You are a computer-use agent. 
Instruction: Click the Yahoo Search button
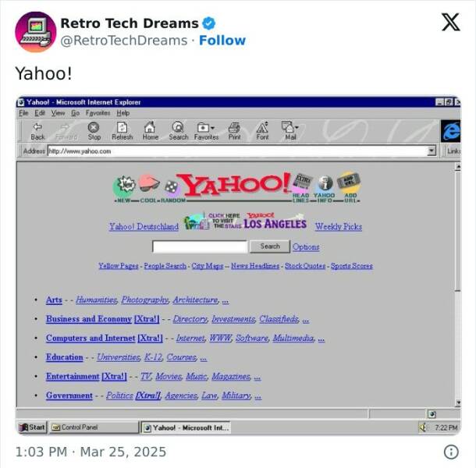tap(269, 246)
